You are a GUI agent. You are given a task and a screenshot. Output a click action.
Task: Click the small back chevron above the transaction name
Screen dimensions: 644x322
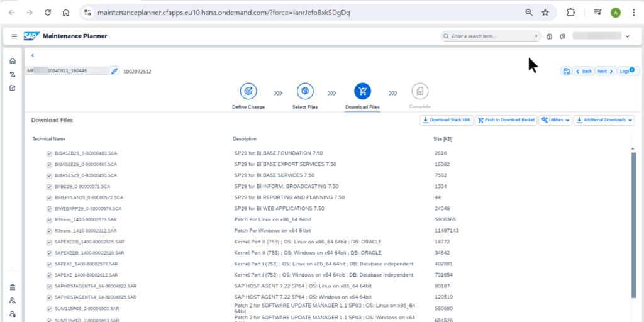[33, 55]
